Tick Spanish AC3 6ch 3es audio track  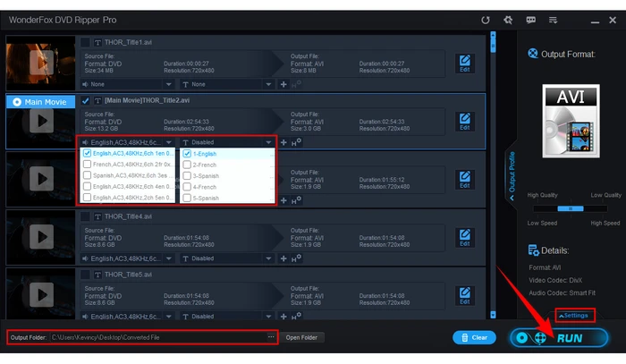click(x=87, y=175)
